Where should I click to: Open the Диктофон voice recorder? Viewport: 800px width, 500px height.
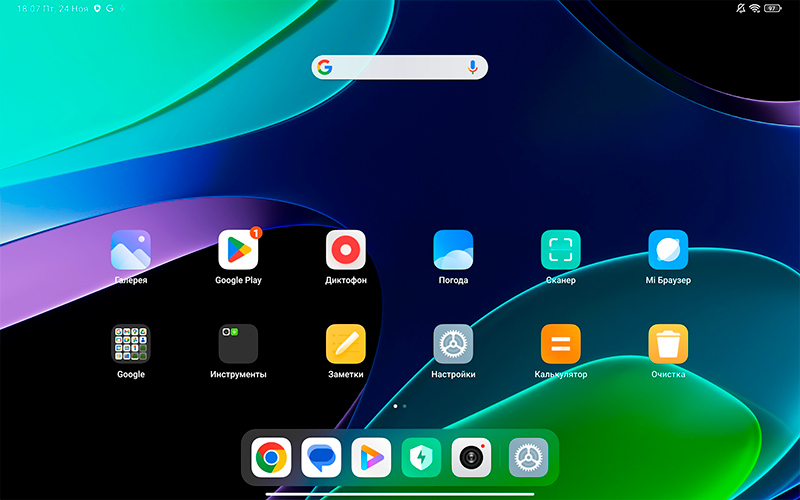[346, 250]
